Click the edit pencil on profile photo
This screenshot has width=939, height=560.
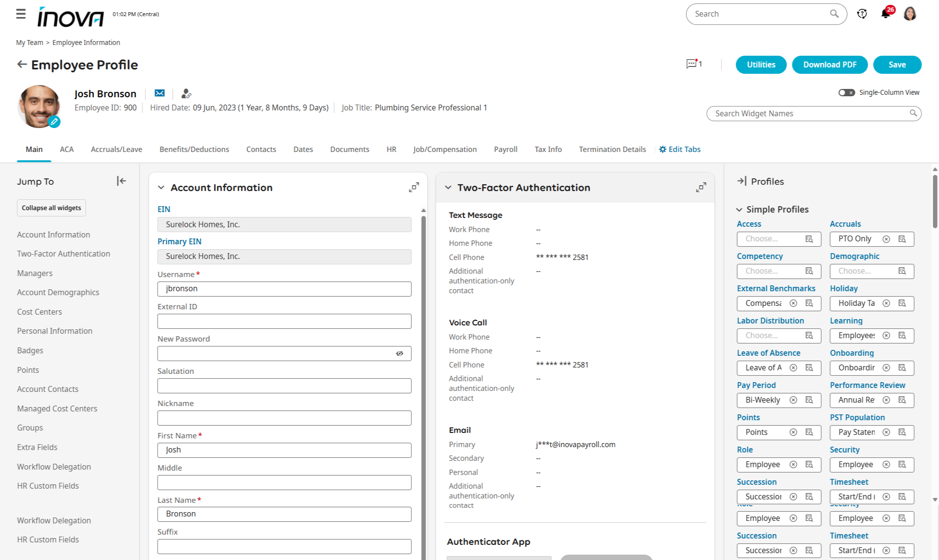[54, 122]
